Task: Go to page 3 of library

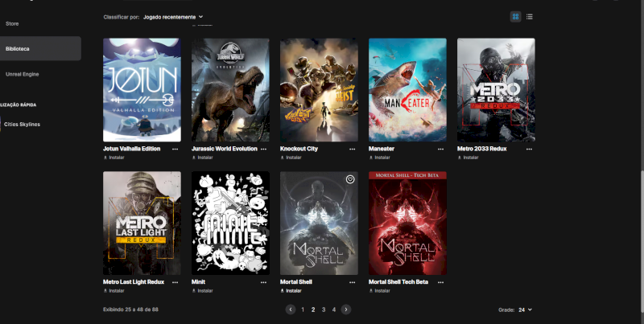Action: point(324,309)
